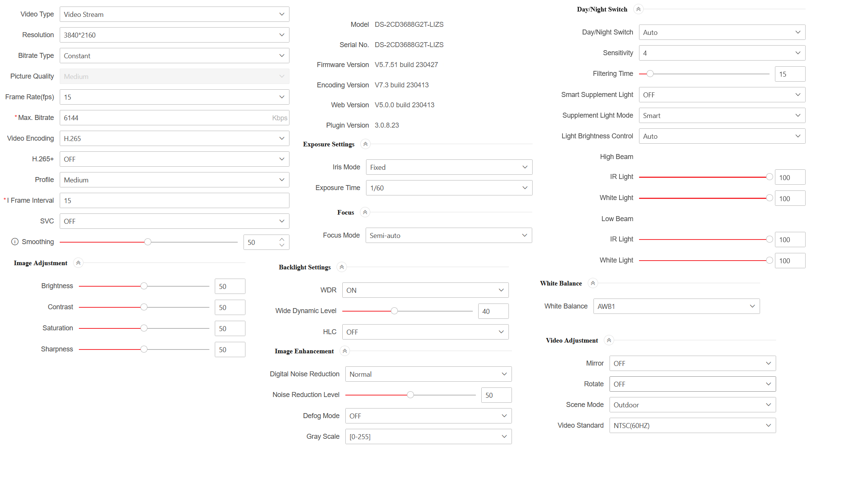The width and height of the screenshot is (868, 484).
Task: Open the Smart Supplement Light dropdown
Action: (x=722, y=95)
